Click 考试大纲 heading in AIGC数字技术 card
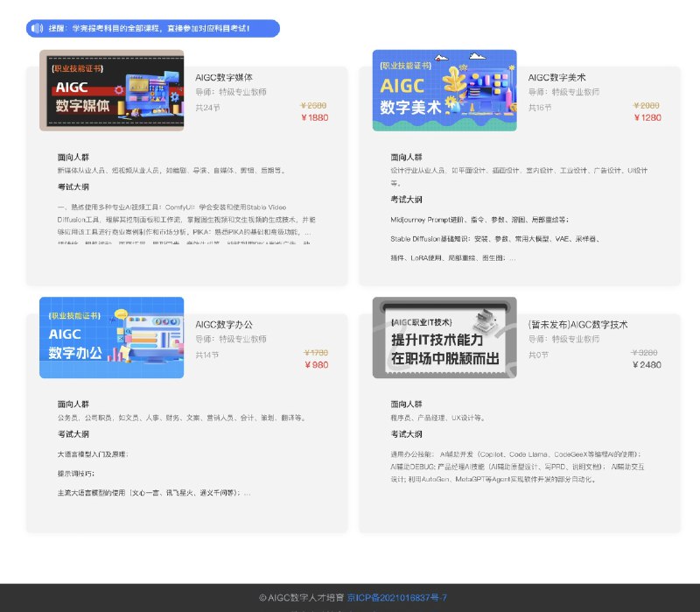 point(406,433)
